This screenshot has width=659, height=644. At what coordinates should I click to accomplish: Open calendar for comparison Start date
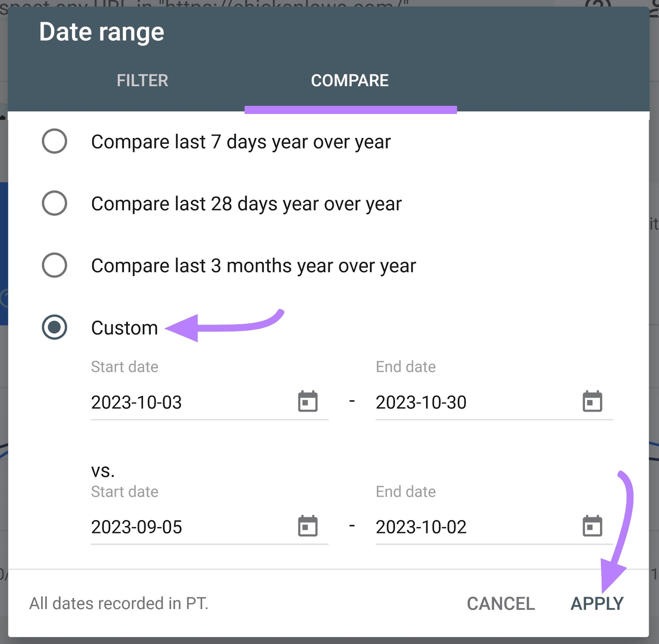(308, 526)
